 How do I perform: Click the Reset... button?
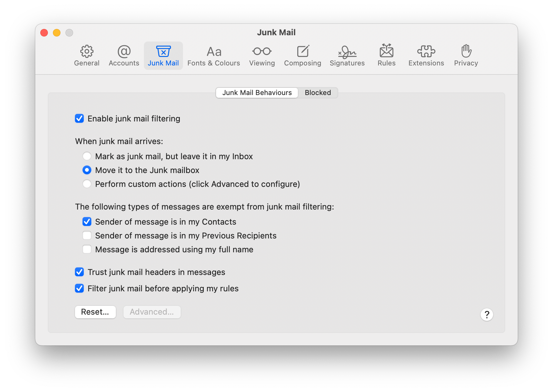click(95, 312)
